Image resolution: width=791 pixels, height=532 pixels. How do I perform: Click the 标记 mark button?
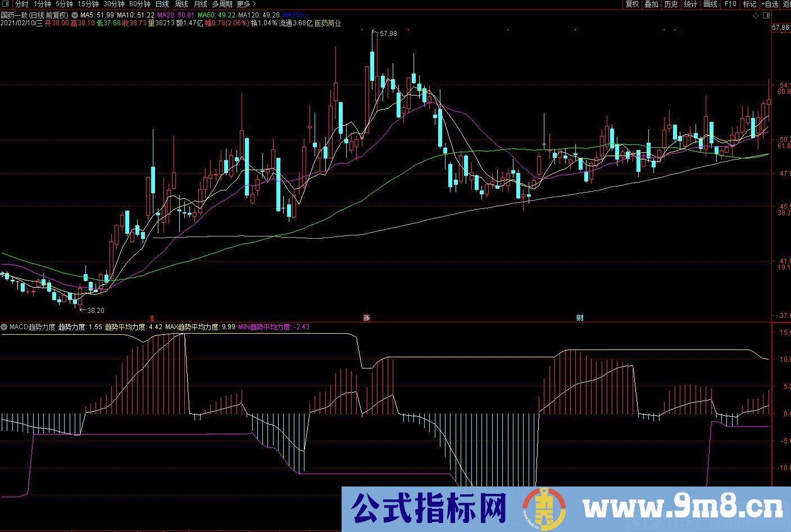click(x=749, y=4)
